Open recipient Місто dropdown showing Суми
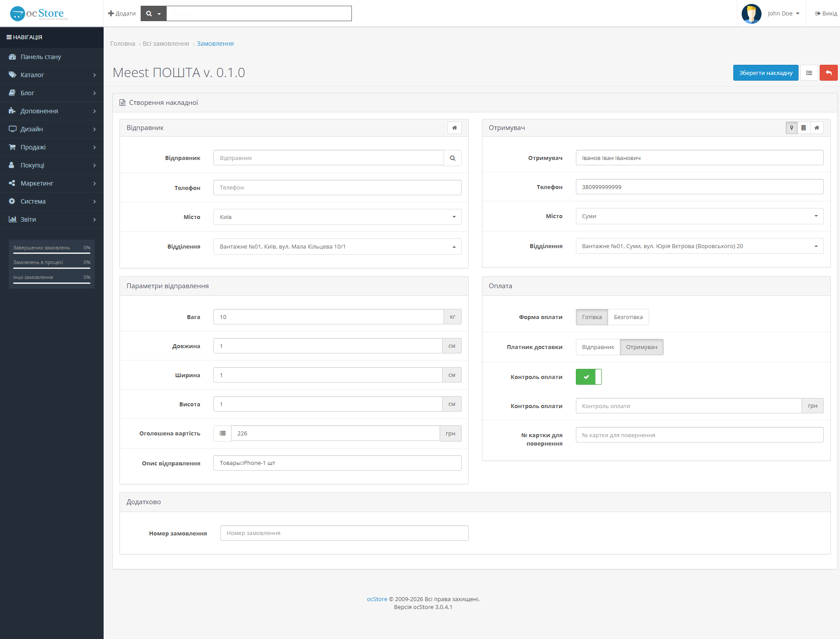This screenshot has width=840, height=639. click(699, 216)
